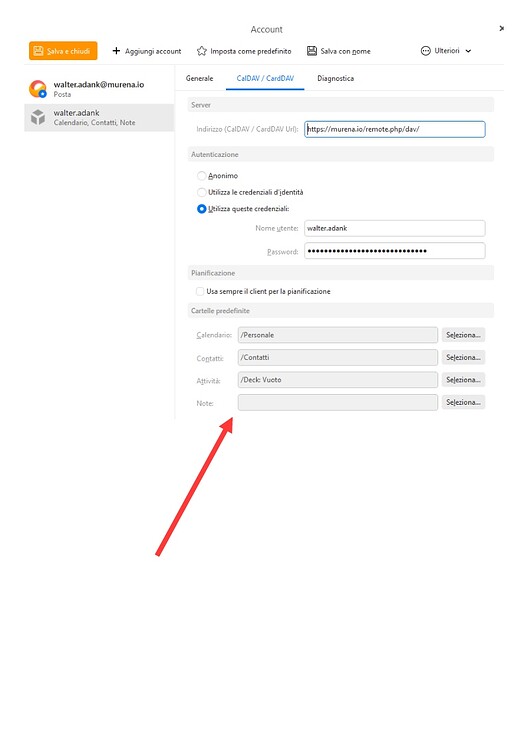Click the Pianificazione section header
This screenshot has height=750, width=529.
[x=341, y=273]
